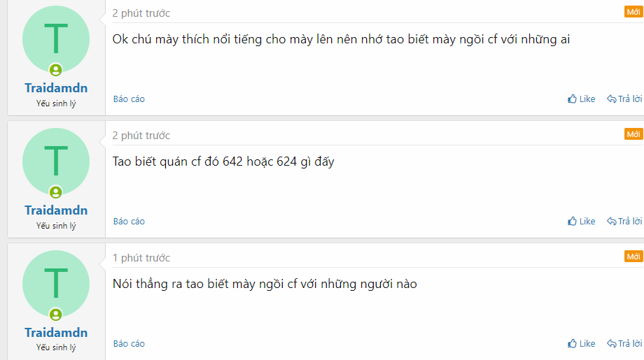Like the comment starting with Nói thẳng ra
644x360 pixels.
pos(581,343)
